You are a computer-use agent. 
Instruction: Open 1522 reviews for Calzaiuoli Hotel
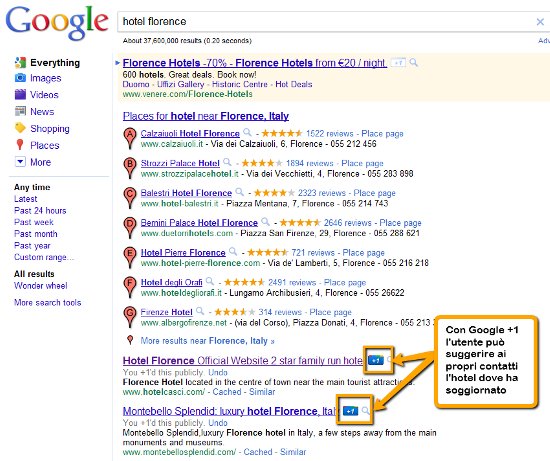point(330,134)
